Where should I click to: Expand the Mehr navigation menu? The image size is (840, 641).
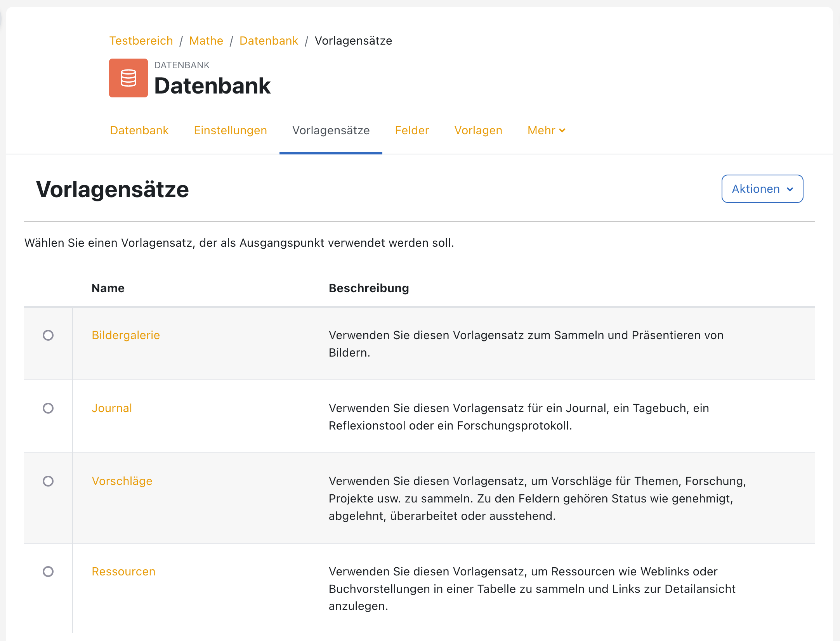[546, 130]
